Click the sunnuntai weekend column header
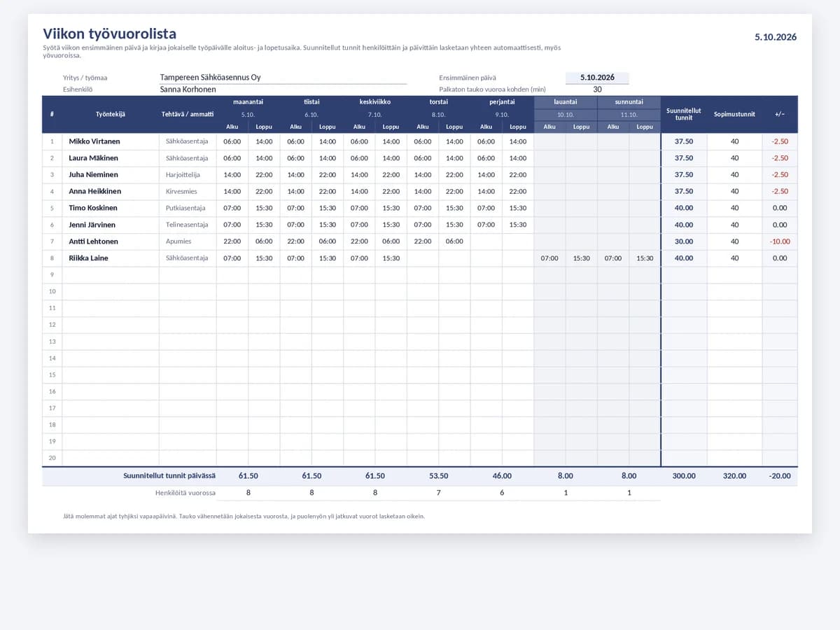The height and width of the screenshot is (630, 840). (629, 101)
